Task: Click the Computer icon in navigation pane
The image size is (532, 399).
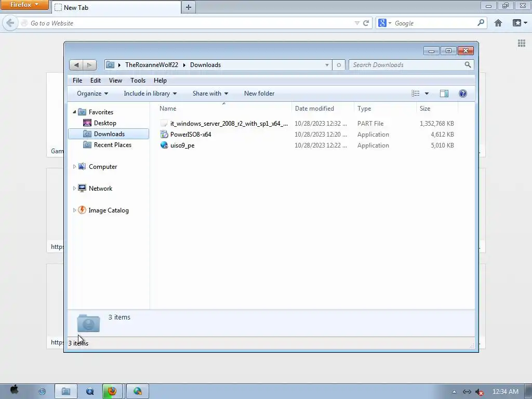Action: pyautogui.click(x=82, y=166)
